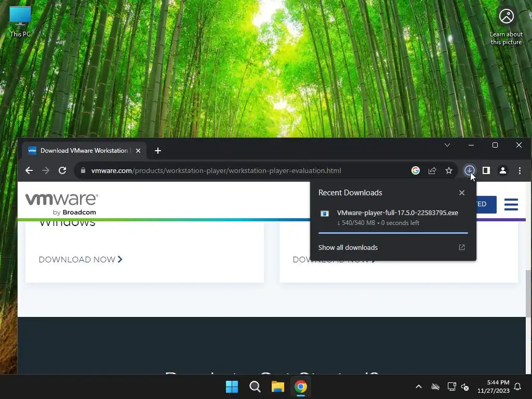This screenshot has width=532, height=399.
Task: Open taskbar Search
Action: click(x=255, y=387)
